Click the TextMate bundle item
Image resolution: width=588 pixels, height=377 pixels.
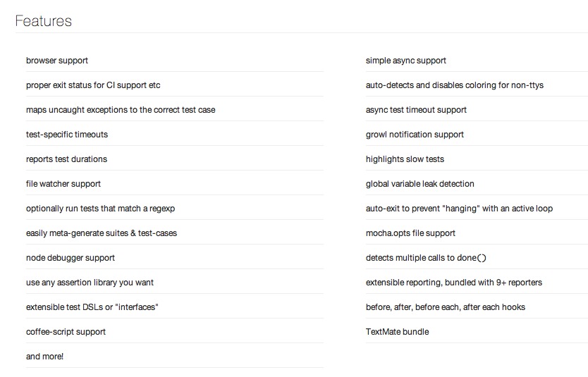tap(397, 332)
